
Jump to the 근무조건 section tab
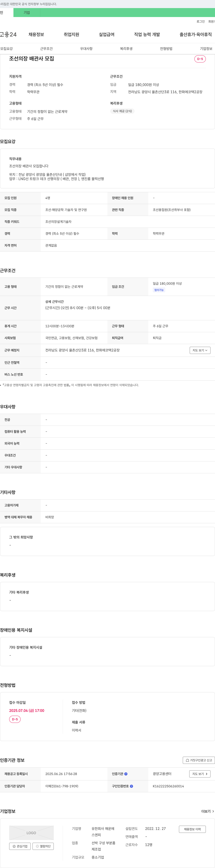pyautogui.click(x=47, y=49)
